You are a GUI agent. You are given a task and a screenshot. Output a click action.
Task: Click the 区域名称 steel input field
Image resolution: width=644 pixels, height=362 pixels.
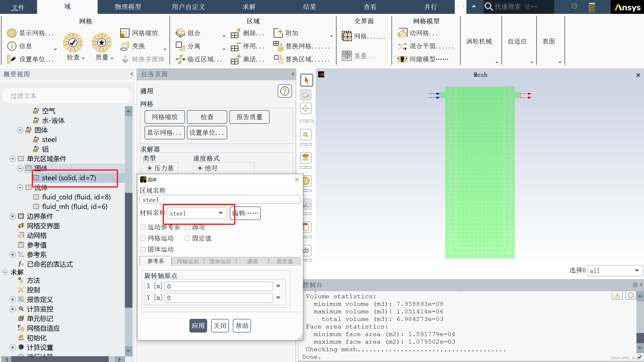pyautogui.click(x=220, y=200)
